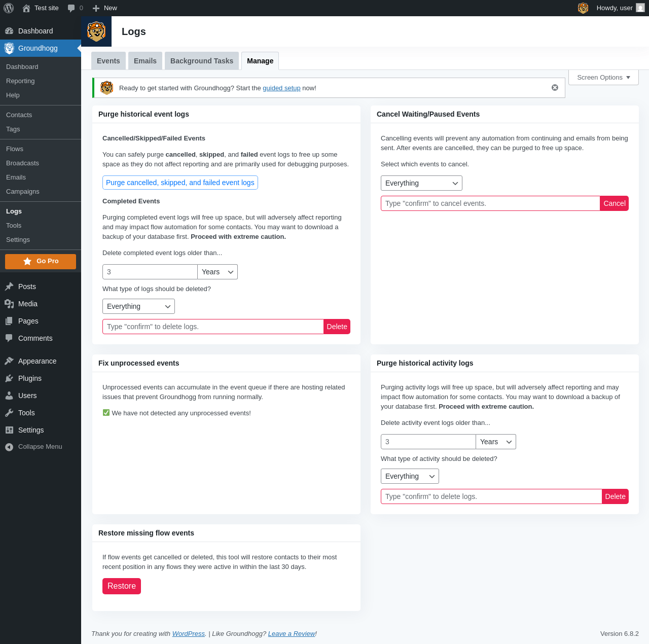Switch to the Background Tasks tab

(202, 61)
